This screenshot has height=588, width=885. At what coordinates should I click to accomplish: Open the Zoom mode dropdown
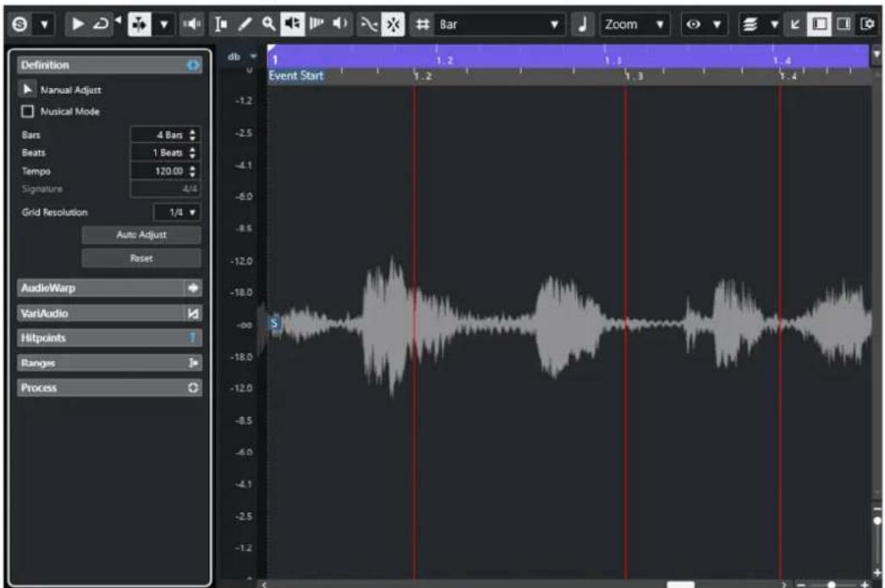click(635, 25)
